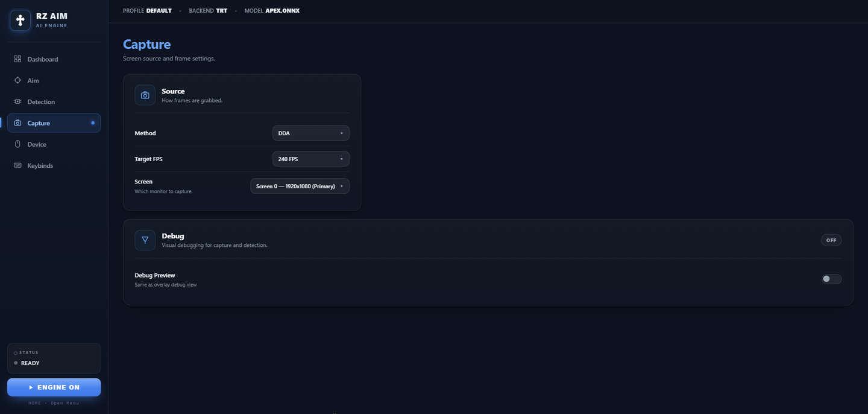The width and height of the screenshot is (868, 414).
Task: Open the Keybinds page
Action: tap(54, 165)
